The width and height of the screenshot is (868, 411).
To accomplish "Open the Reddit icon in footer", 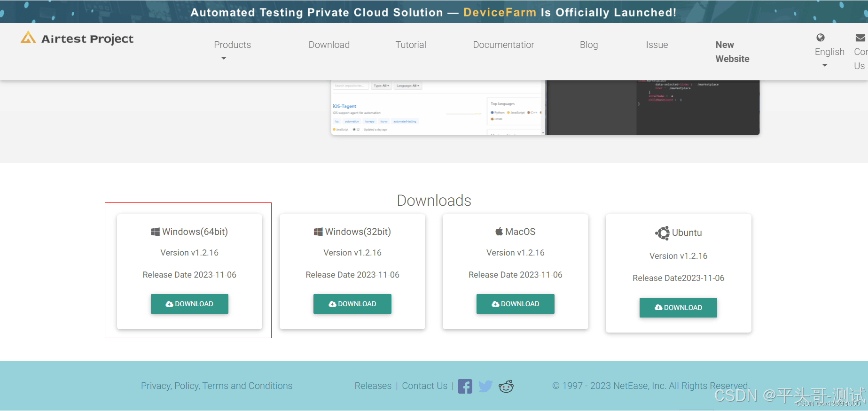I will 506,386.
